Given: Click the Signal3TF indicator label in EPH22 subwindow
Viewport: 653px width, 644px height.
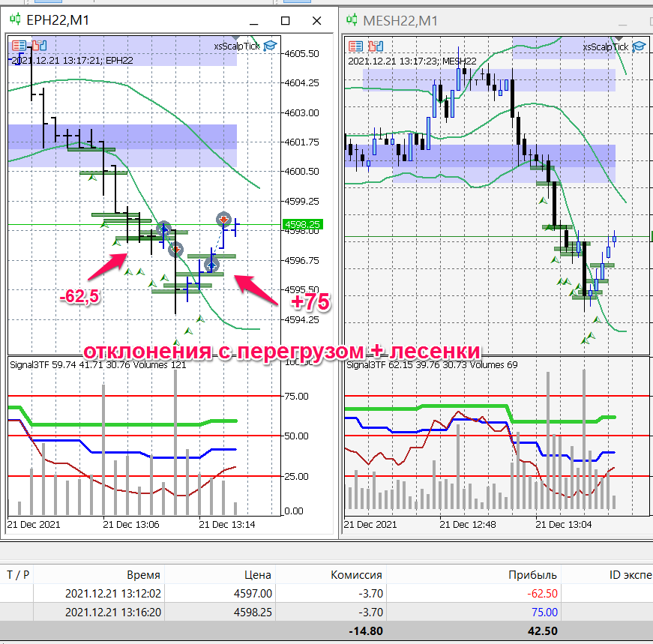Looking at the screenshot, I should pos(98,365).
